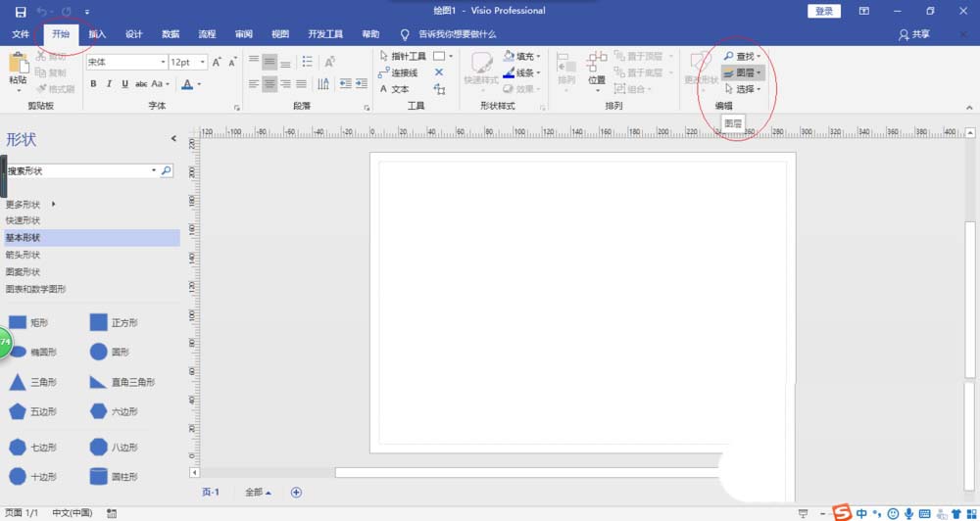Select align top paragraph icon
Screen dimensions: 980x521
254,61
